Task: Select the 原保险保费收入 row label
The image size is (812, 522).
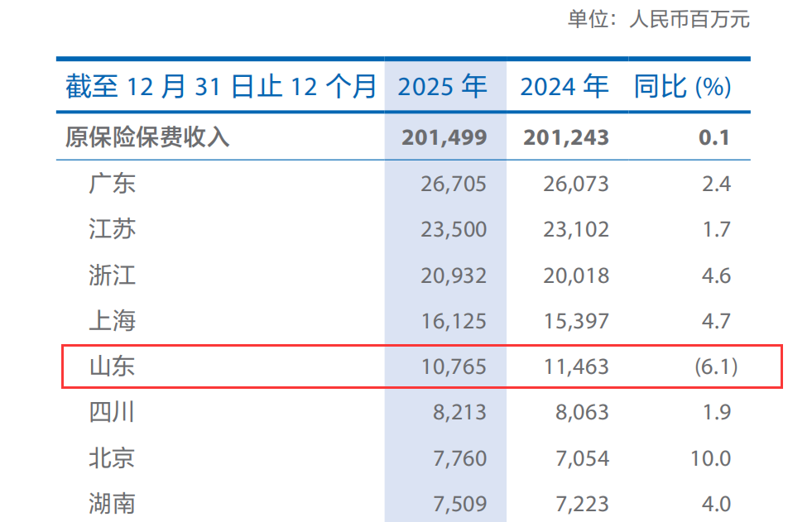Action: (147, 137)
